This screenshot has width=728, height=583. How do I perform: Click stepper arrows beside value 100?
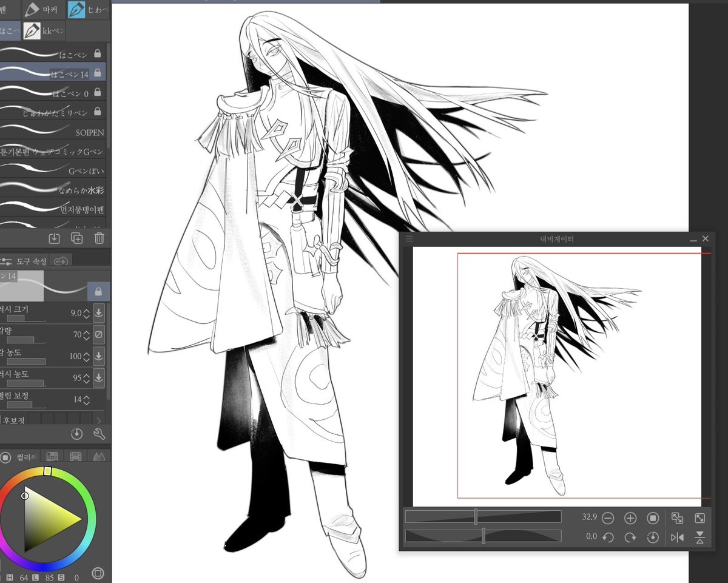click(x=86, y=356)
